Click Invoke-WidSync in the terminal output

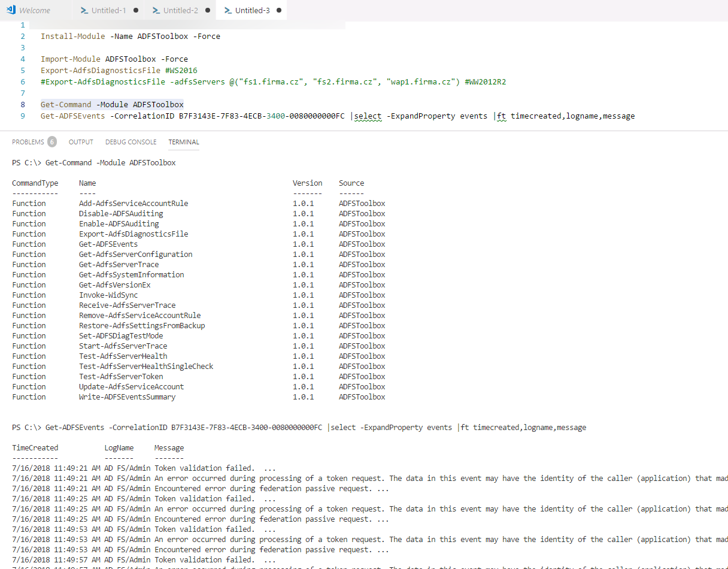coord(108,295)
